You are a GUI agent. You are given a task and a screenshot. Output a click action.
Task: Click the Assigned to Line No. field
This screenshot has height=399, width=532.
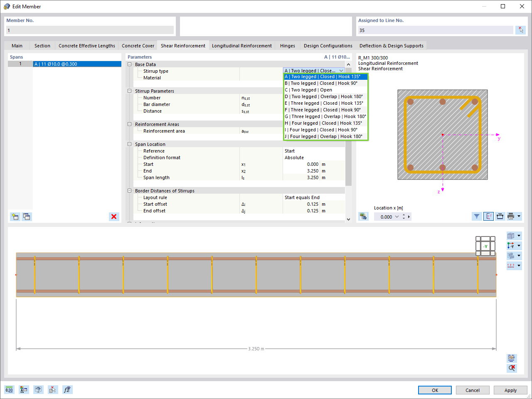(x=436, y=30)
